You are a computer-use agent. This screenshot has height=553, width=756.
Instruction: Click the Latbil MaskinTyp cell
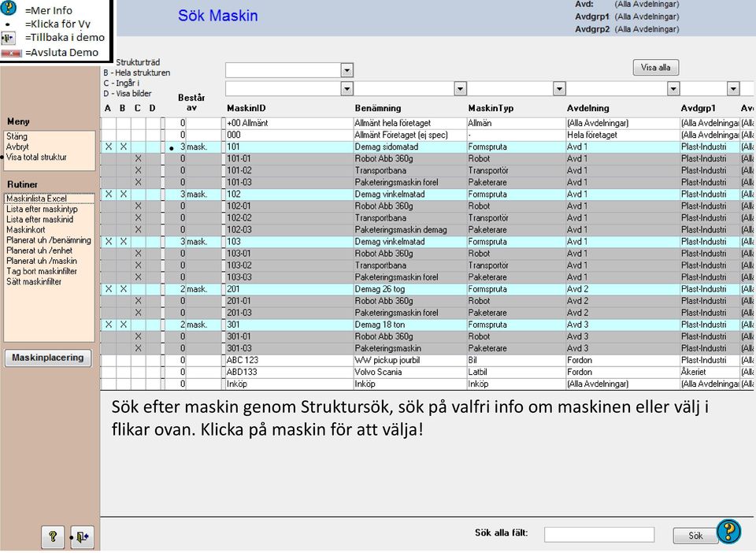pos(517,372)
